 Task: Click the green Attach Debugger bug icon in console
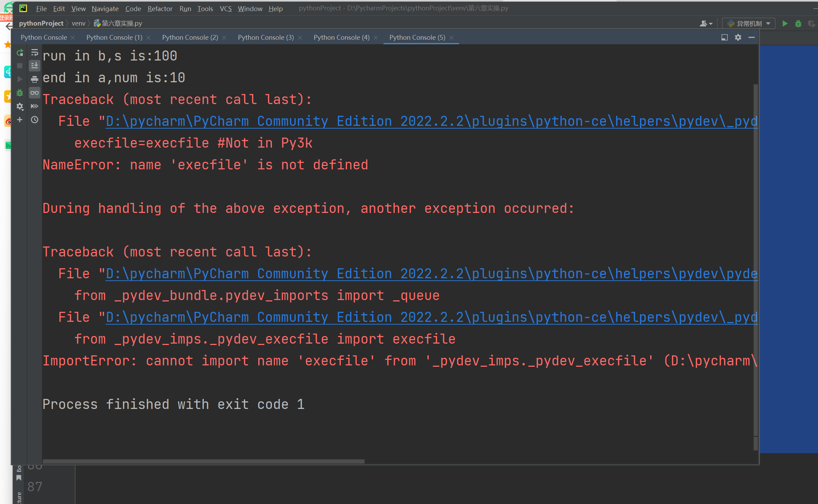(x=20, y=93)
